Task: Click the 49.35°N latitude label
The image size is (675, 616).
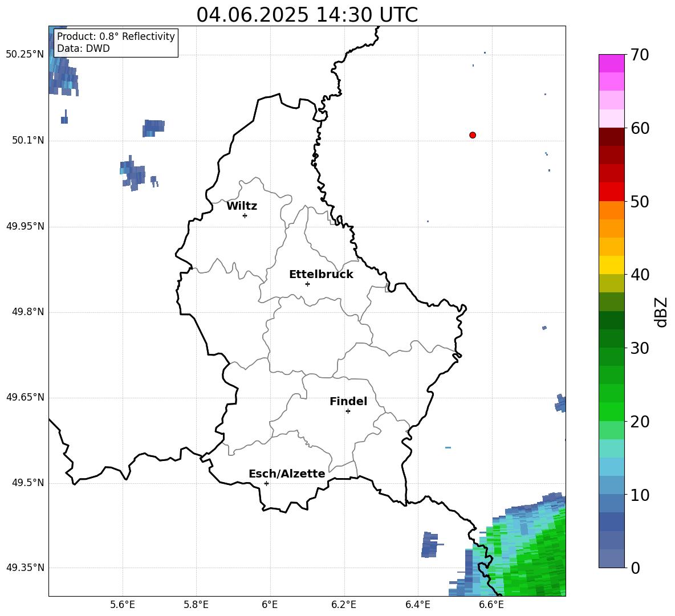Action: pos(25,568)
